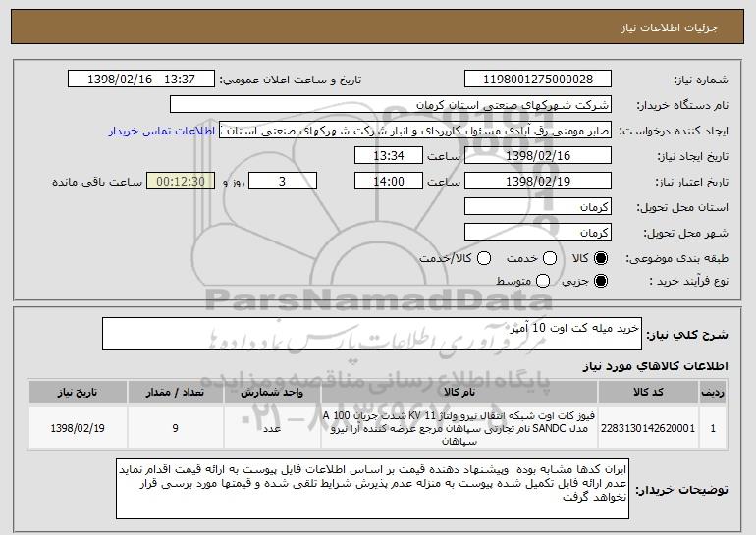Click the تاریخ نیاز column header

(78, 393)
